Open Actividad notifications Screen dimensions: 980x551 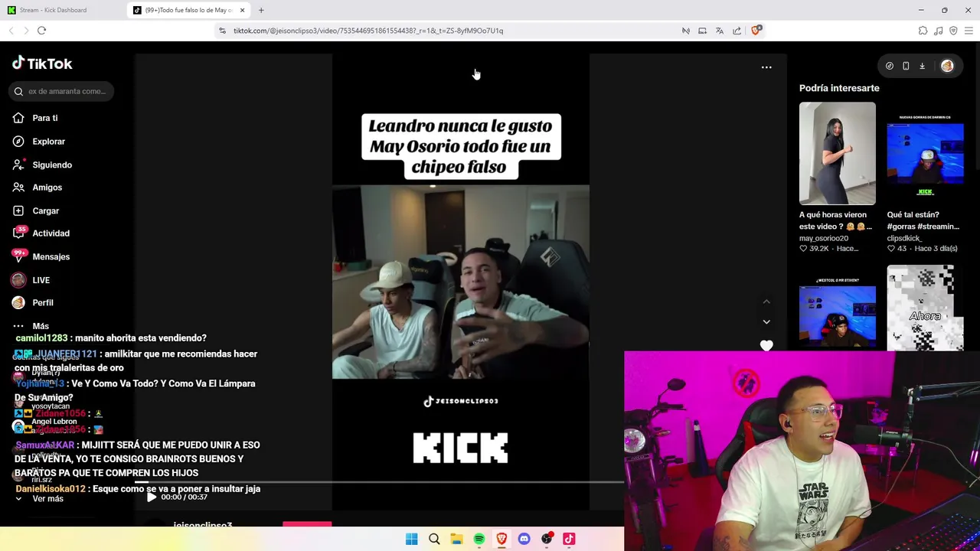point(41,233)
